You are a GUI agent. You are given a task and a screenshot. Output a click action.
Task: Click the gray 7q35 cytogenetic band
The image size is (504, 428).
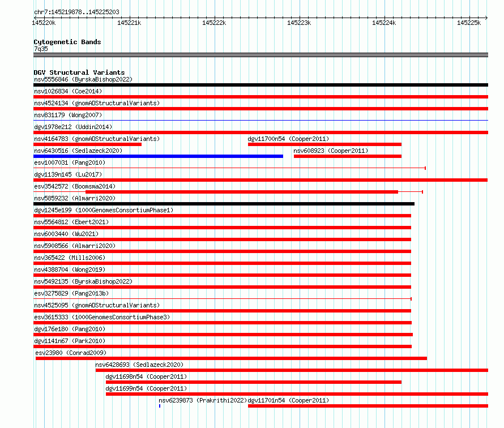[260, 55]
